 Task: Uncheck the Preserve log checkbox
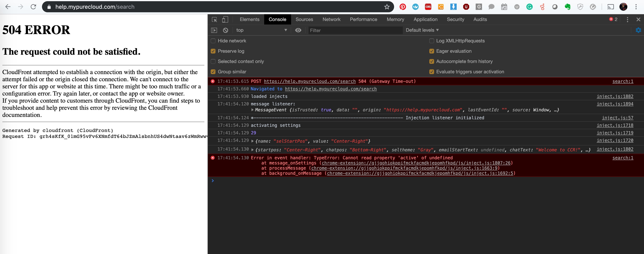tap(213, 51)
